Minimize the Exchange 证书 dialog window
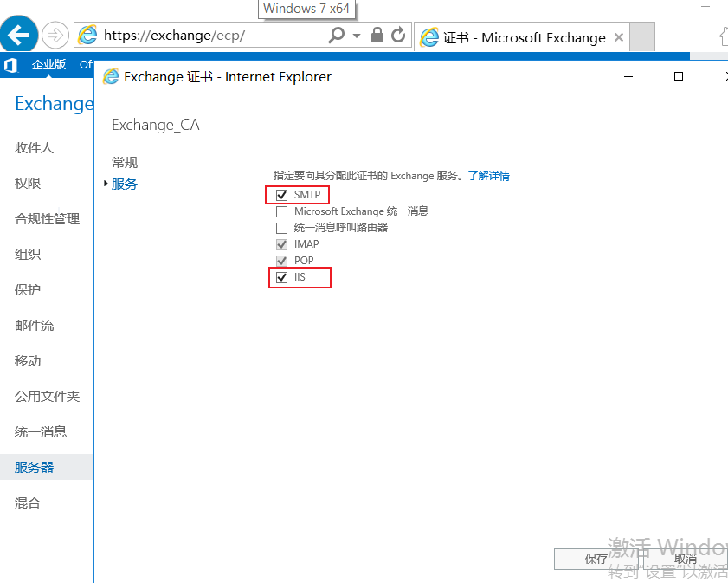 (628, 76)
